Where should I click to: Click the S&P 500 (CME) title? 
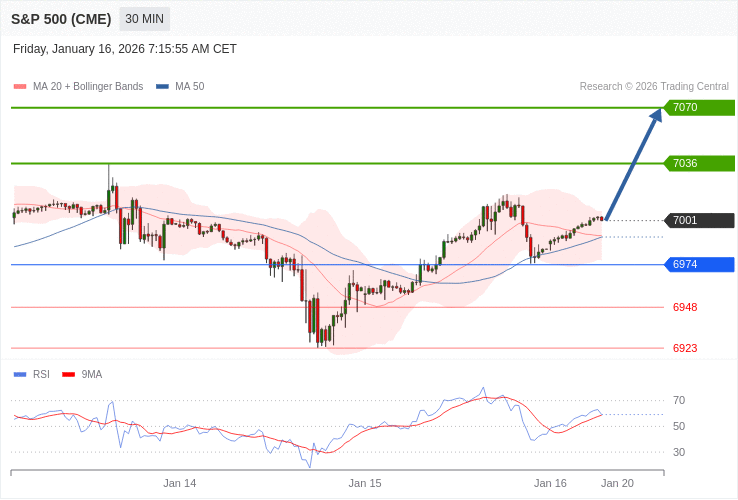61,19
